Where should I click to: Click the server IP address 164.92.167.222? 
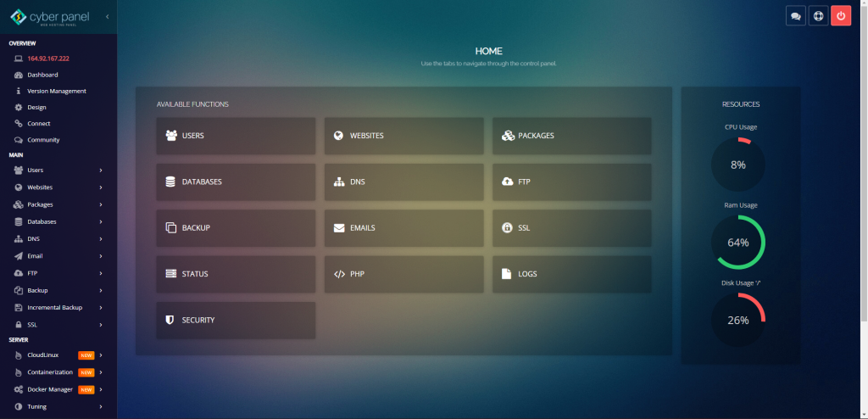[48, 59]
